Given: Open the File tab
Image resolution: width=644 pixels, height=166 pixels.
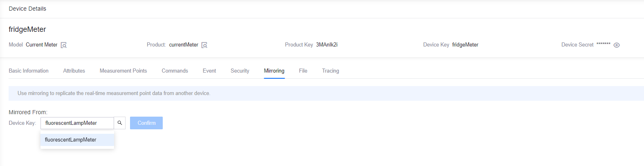Looking at the screenshot, I should [x=303, y=71].
